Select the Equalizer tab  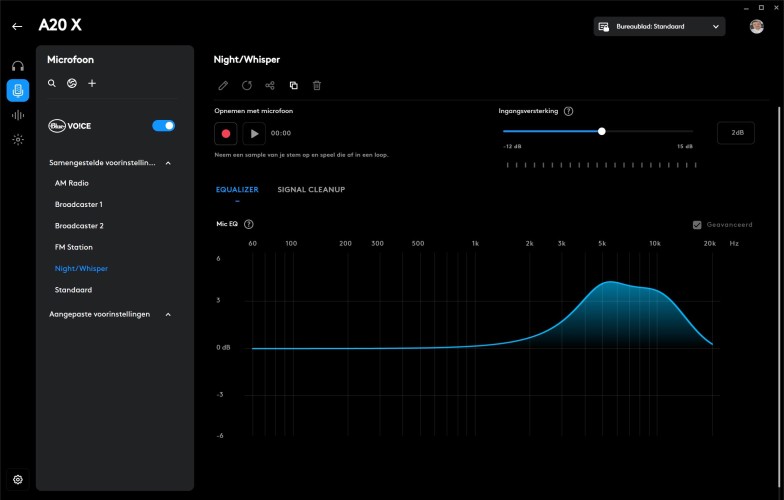(237, 189)
